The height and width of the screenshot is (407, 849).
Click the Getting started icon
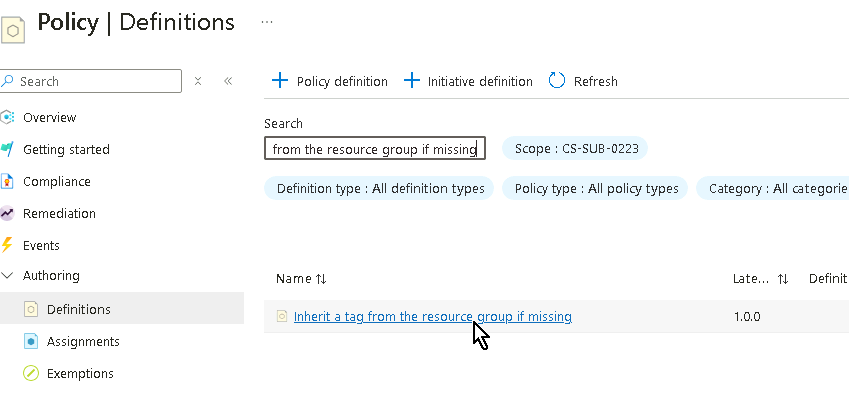8,149
